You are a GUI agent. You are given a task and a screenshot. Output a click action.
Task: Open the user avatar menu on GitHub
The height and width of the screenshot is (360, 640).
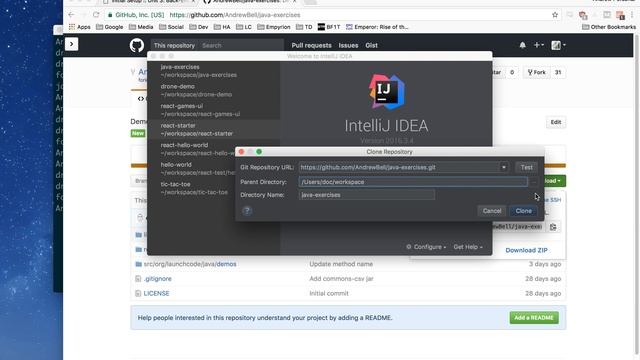[558, 45]
